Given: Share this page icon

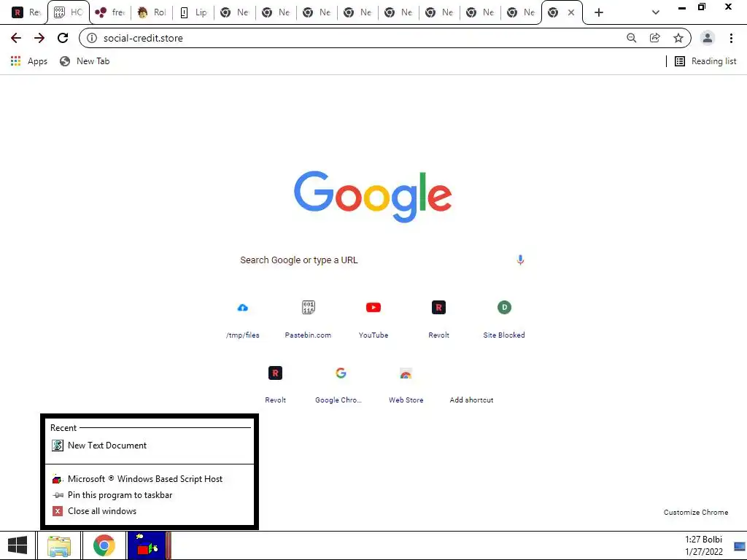Looking at the screenshot, I should pyautogui.click(x=655, y=38).
